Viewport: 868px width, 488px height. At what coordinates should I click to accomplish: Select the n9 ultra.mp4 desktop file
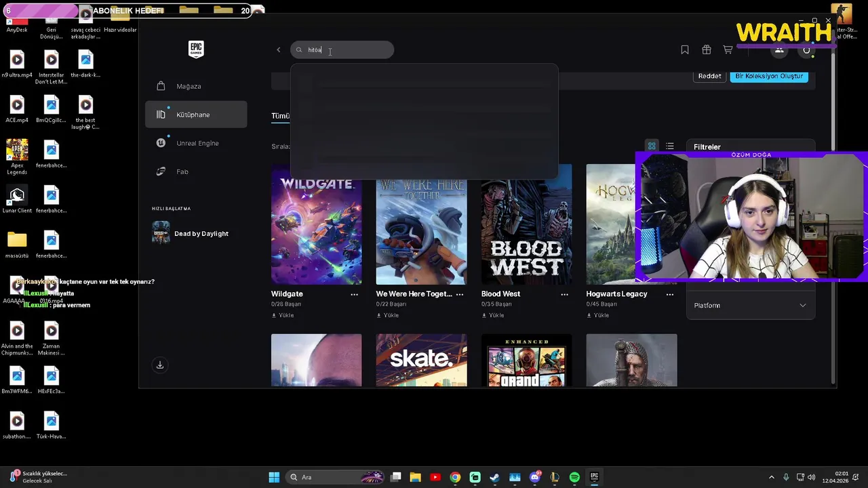click(17, 64)
